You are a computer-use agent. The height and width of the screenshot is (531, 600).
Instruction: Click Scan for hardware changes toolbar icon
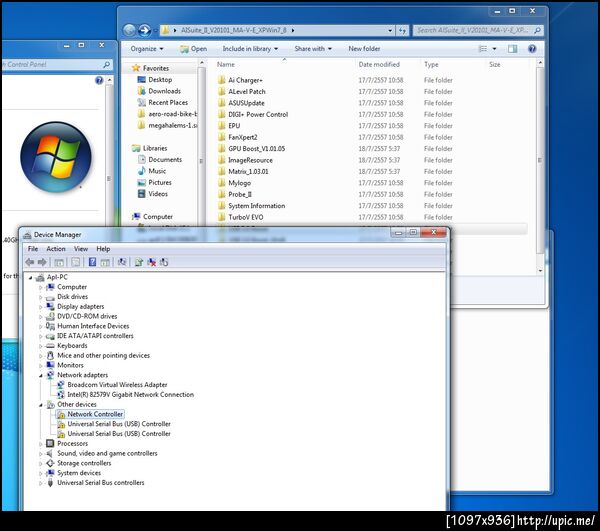click(122, 262)
